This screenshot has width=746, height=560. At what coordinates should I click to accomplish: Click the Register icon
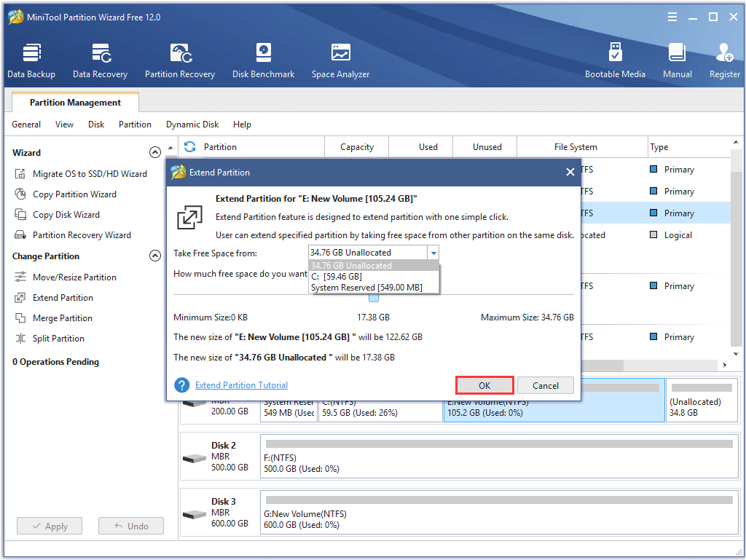click(725, 60)
